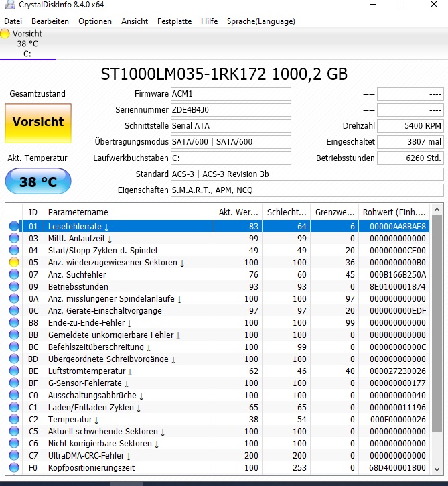448x486 pixels.
Task: Click the status icon for Aktuell schwebende Sektoren
Action: [x=14, y=431]
